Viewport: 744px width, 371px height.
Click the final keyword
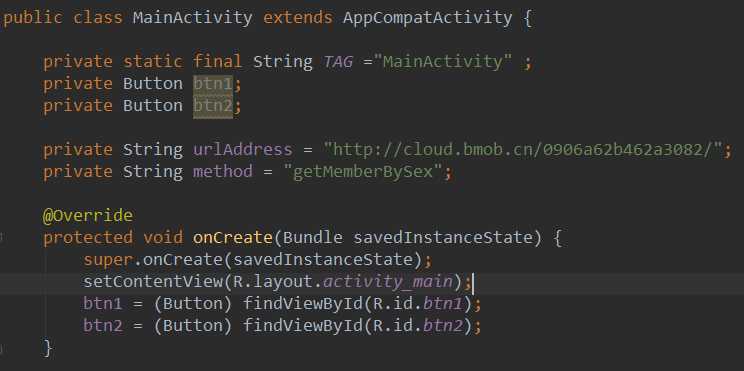218,62
